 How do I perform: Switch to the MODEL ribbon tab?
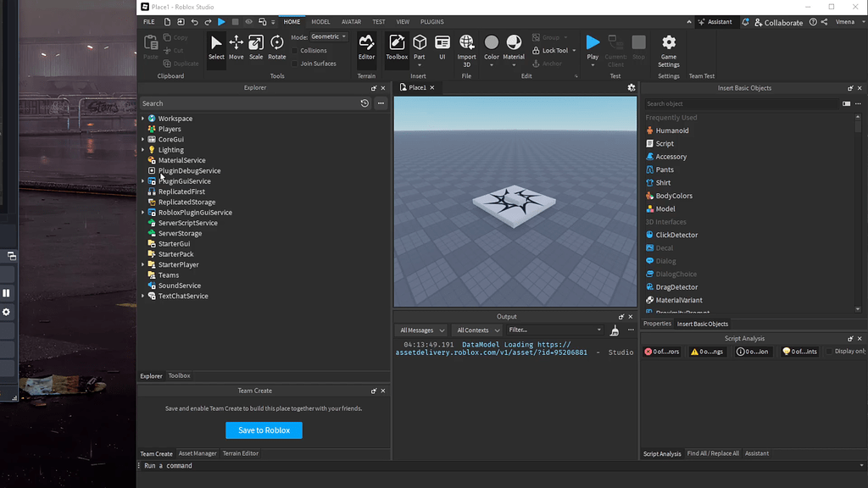(320, 21)
